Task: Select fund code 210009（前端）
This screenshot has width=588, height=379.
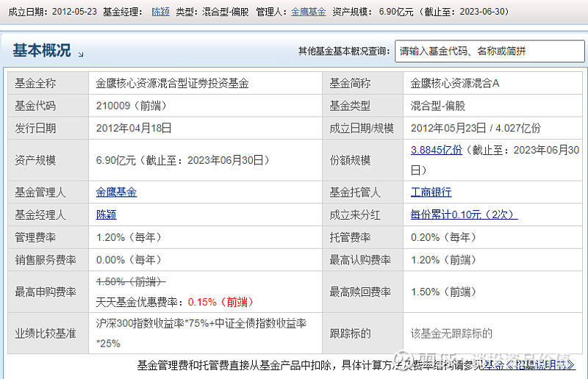Action: (132, 106)
